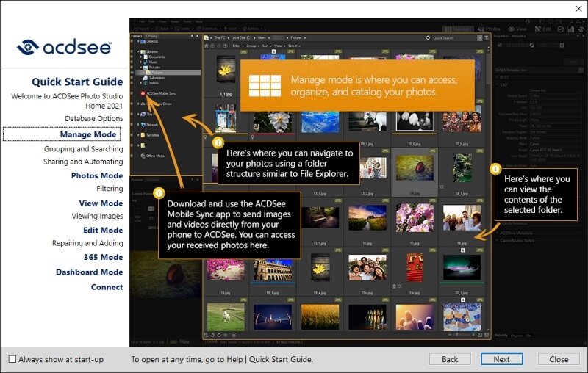Jump to Photos Mode section
The image size is (588, 373).
[x=97, y=175]
